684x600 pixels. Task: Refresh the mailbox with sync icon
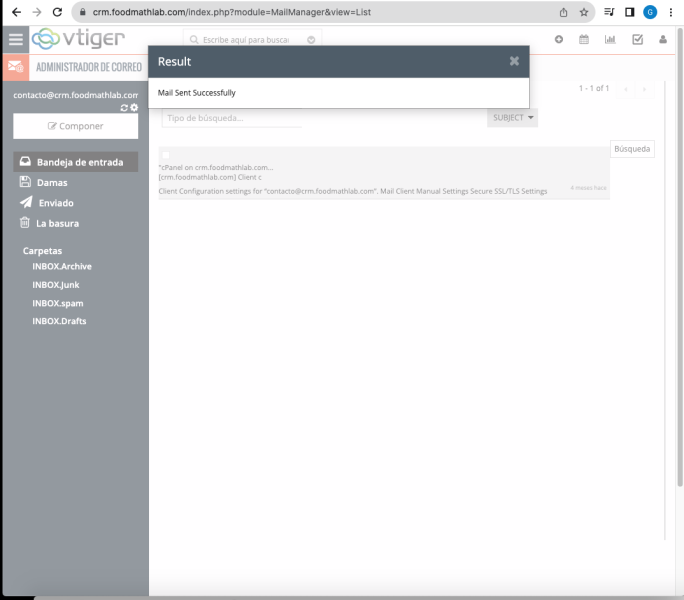124,107
